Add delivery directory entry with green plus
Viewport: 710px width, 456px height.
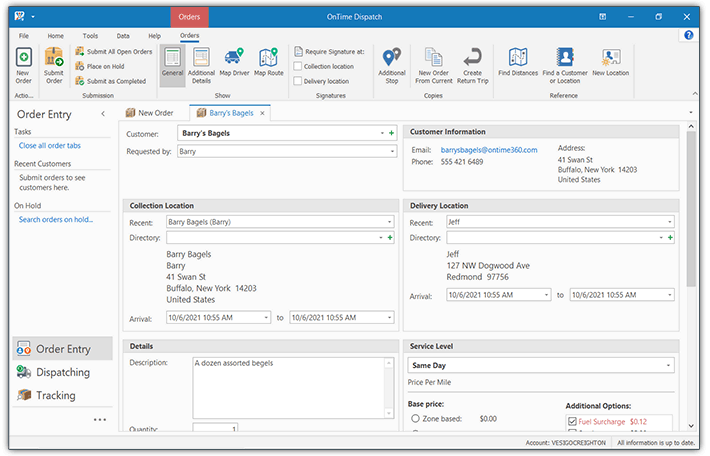click(x=670, y=238)
